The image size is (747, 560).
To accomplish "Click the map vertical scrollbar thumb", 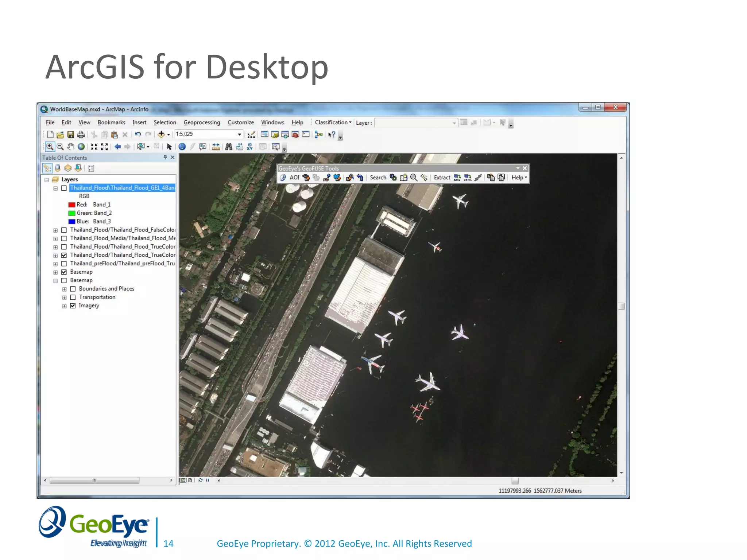I will (x=622, y=306).
